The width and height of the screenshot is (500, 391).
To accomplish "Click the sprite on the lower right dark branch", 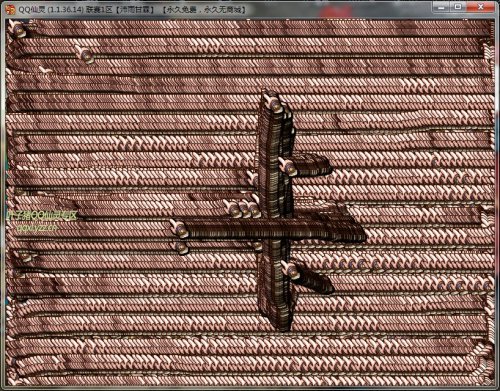I will pyautogui.click(x=291, y=270).
